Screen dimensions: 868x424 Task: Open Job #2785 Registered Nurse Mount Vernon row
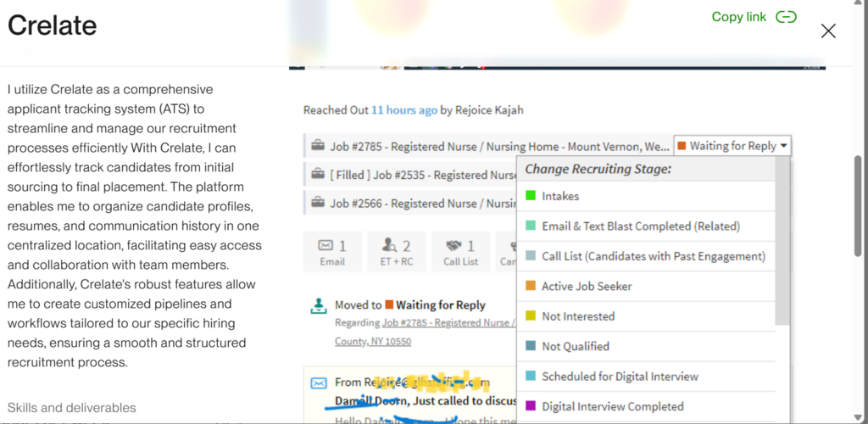[487, 146]
